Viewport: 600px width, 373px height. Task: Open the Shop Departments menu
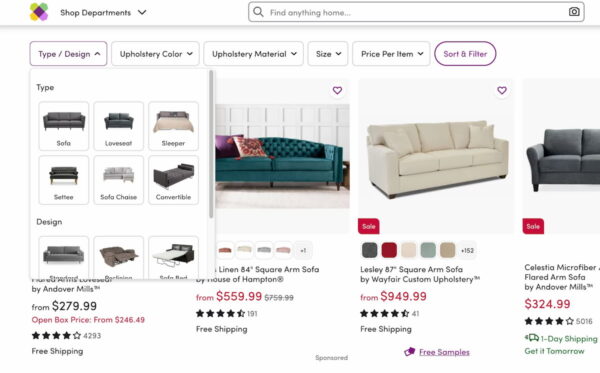click(103, 13)
